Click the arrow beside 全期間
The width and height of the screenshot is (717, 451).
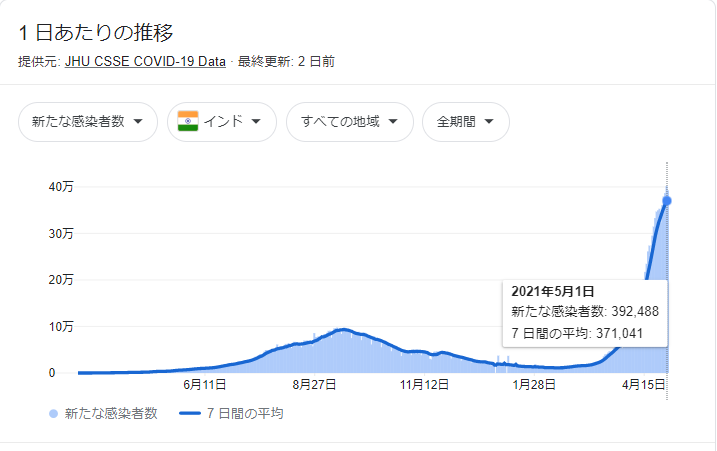point(489,122)
